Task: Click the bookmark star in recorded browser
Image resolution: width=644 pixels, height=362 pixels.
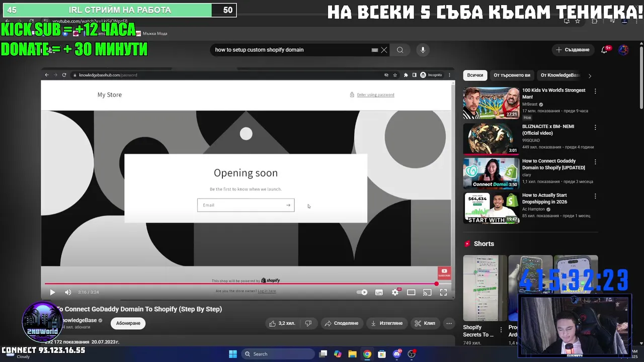Action: click(x=395, y=75)
